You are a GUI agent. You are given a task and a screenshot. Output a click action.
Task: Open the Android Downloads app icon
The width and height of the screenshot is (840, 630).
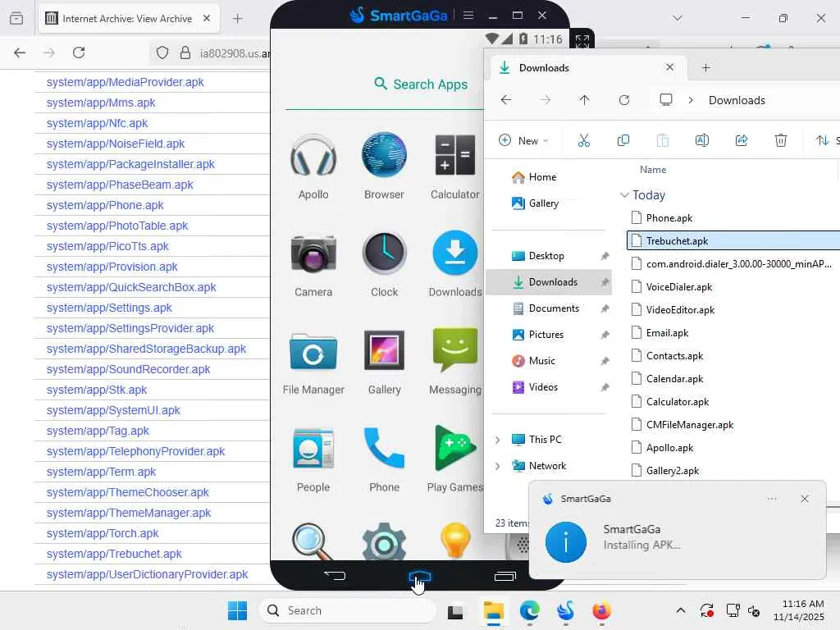(454, 253)
